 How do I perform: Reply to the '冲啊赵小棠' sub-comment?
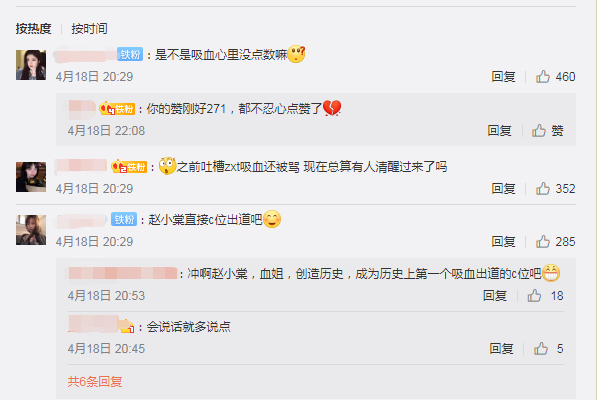495,295
